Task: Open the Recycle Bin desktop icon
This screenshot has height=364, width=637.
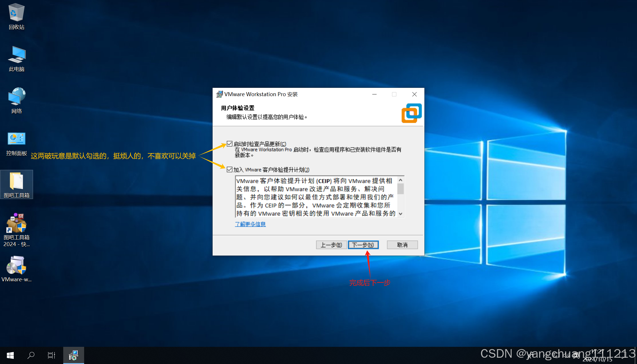Action: click(17, 17)
